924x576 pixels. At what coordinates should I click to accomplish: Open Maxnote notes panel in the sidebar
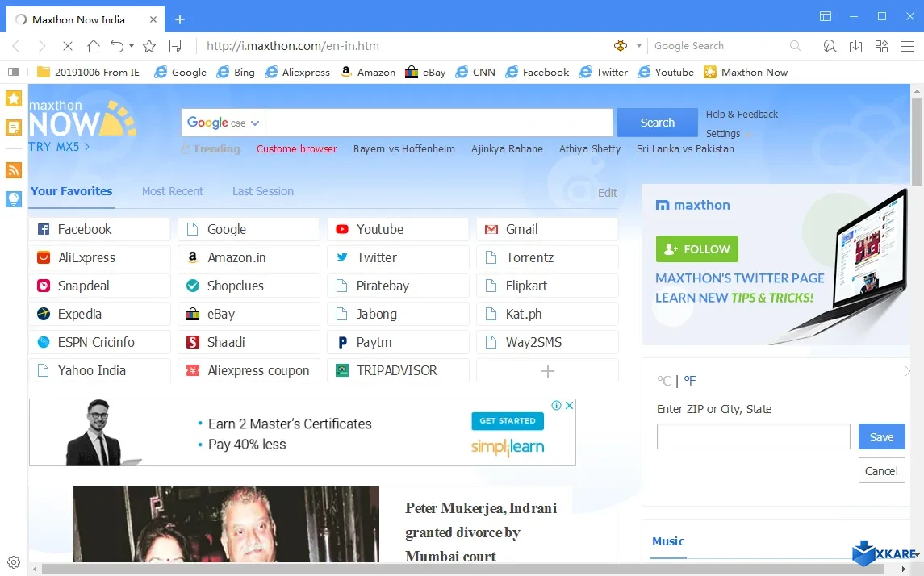[13, 127]
